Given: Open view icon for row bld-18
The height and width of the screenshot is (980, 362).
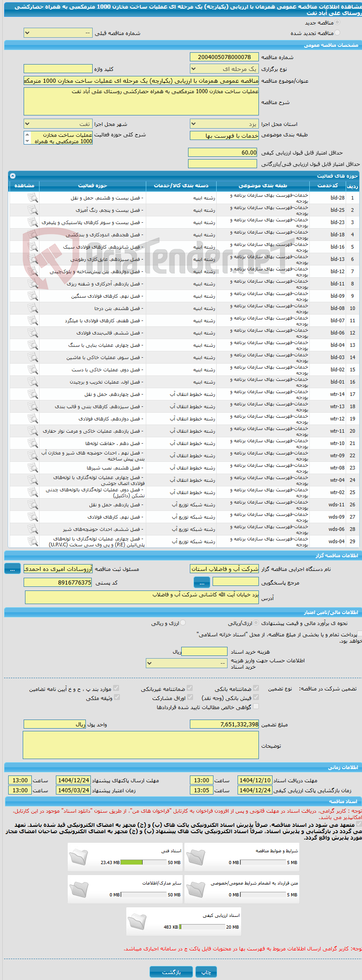Looking at the screenshot, I should coord(33,235).
